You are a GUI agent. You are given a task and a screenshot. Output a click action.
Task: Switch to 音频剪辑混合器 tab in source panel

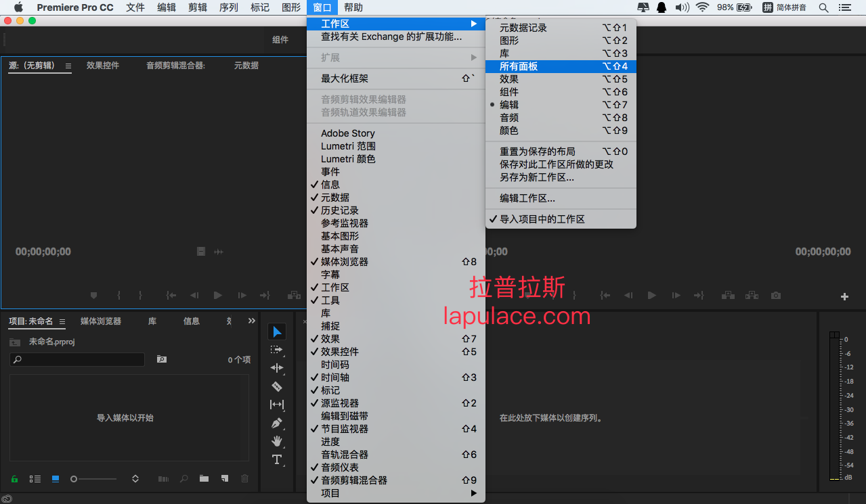[x=176, y=66]
